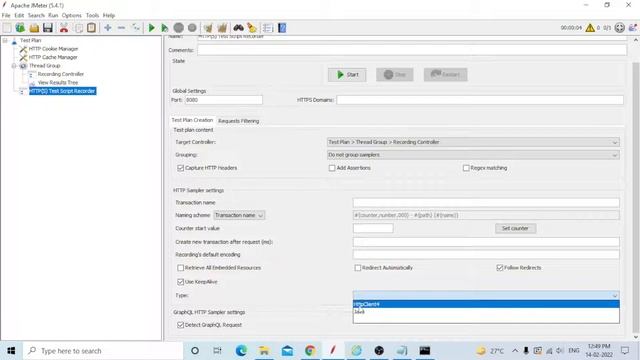The height and width of the screenshot is (360, 640).
Task: Toggle the Use KeepAlive checkbox
Action: [x=180, y=282]
